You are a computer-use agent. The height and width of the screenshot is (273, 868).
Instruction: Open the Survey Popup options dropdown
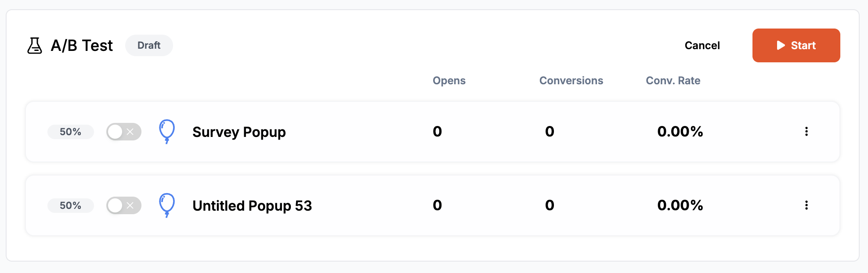click(x=807, y=132)
